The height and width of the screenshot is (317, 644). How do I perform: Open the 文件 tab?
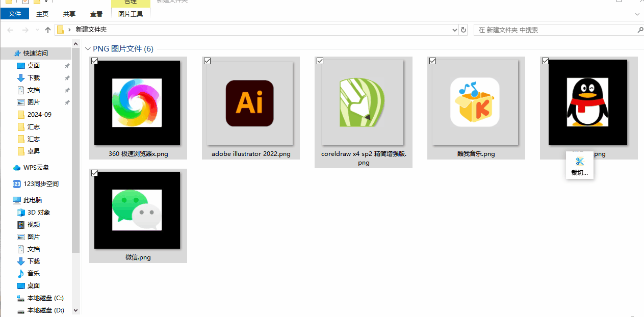pos(15,14)
